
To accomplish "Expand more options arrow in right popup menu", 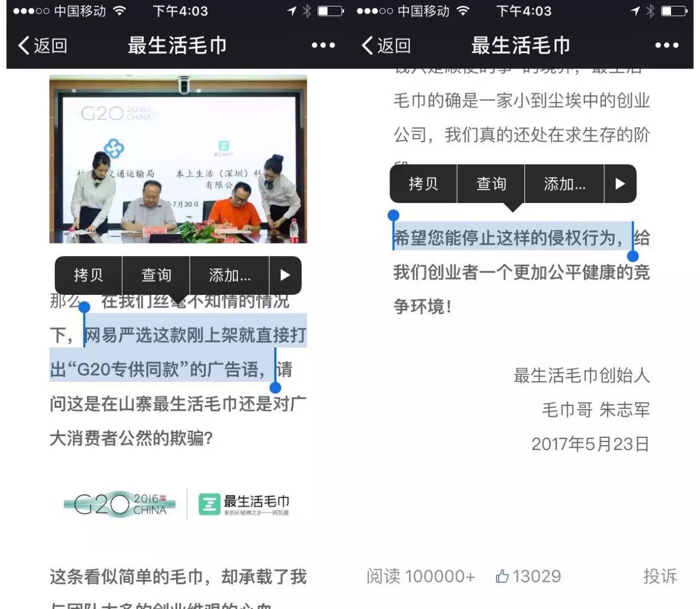I will click(620, 184).
